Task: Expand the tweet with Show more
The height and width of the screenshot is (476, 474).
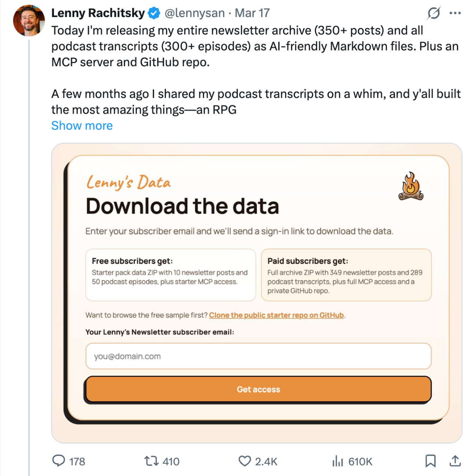Action: pos(82,125)
